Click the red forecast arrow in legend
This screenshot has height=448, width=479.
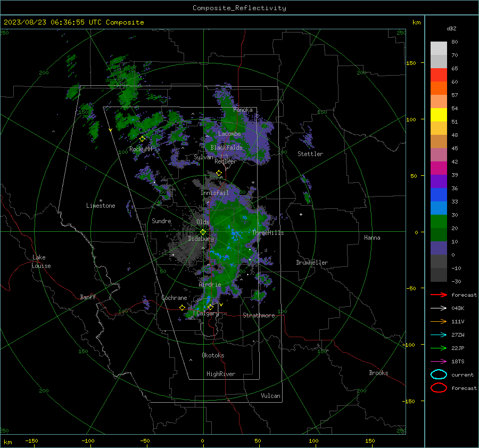pyautogui.click(x=439, y=295)
